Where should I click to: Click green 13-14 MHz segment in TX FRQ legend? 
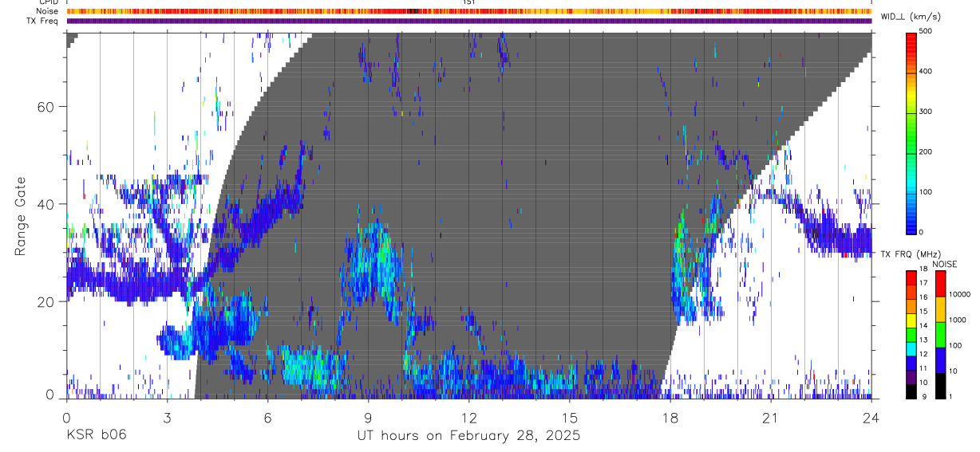point(911,335)
